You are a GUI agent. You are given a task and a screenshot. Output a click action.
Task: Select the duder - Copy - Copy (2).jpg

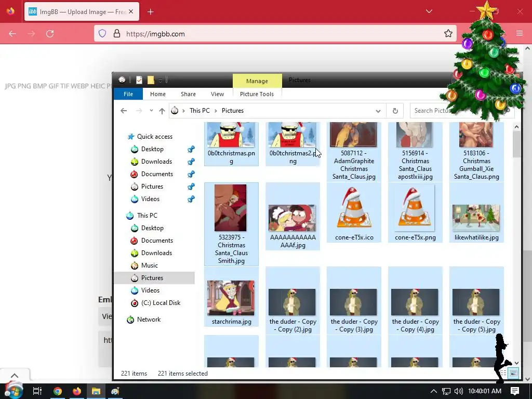click(x=292, y=300)
